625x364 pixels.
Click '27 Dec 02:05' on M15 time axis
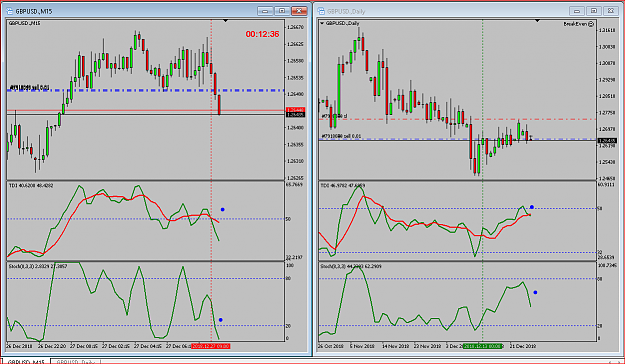point(115,346)
